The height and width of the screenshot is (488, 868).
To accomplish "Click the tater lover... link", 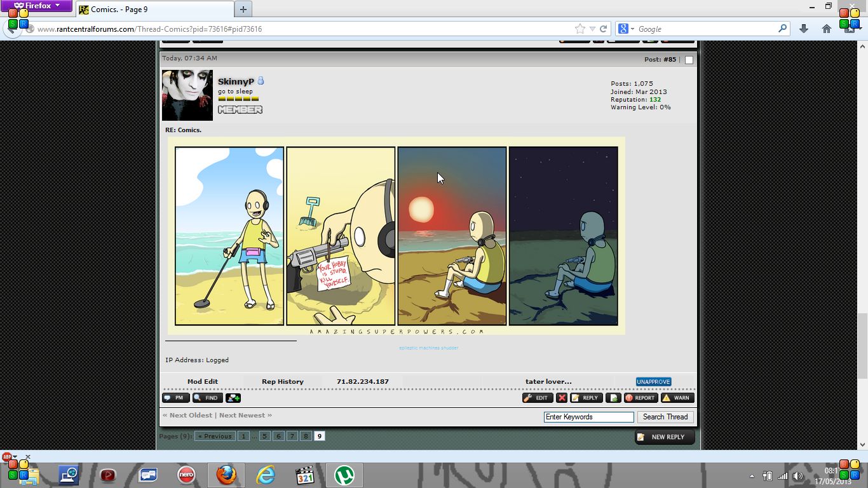I will pyautogui.click(x=548, y=381).
